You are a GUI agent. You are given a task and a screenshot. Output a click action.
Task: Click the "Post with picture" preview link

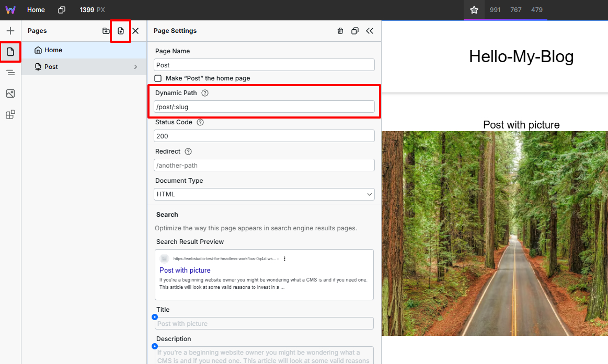(x=185, y=270)
